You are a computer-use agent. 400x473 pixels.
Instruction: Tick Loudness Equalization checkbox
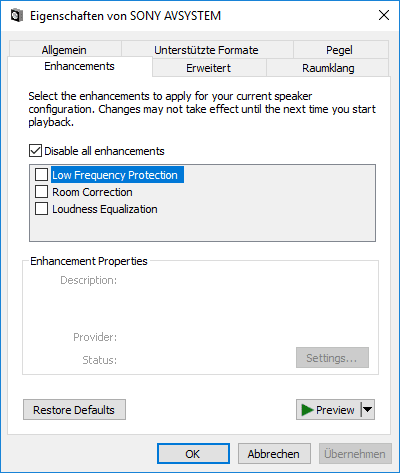pyautogui.click(x=41, y=209)
